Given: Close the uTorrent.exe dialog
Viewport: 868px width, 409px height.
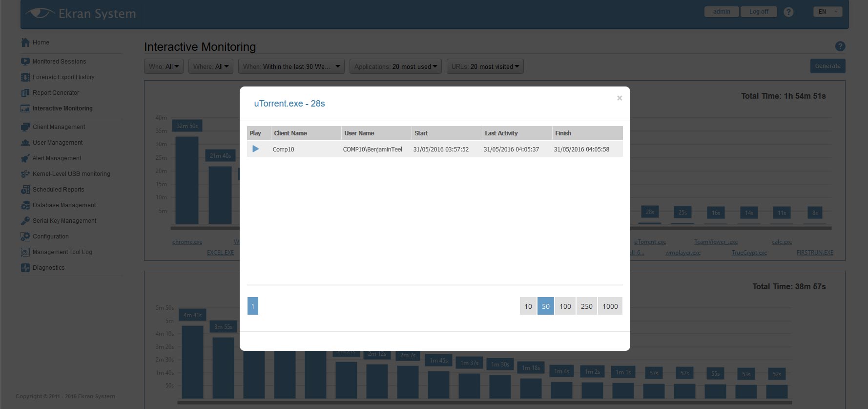Looking at the screenshot, I should pyautogui.click(x=620, y=98).
